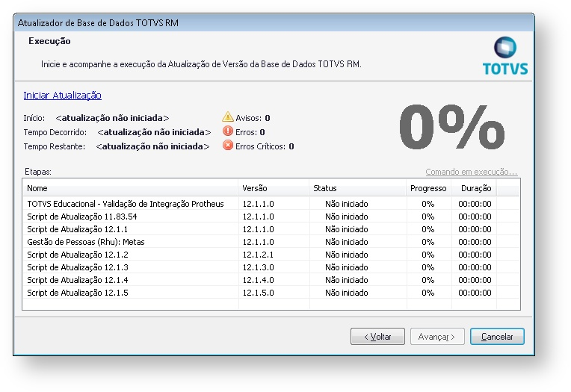The width and height of the screenshot is (571, 392).
Task: Click the Voltar button
Action: tap(377, 337)
